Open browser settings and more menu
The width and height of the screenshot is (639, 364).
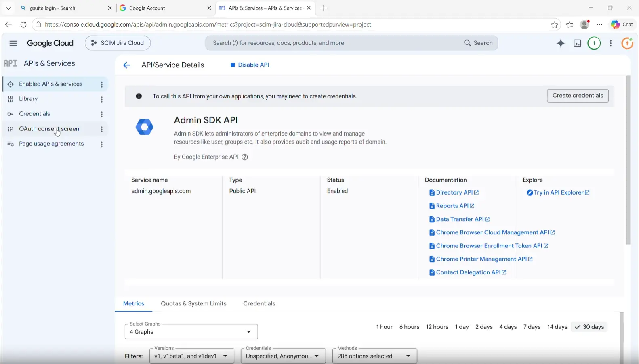click(599, 25)
